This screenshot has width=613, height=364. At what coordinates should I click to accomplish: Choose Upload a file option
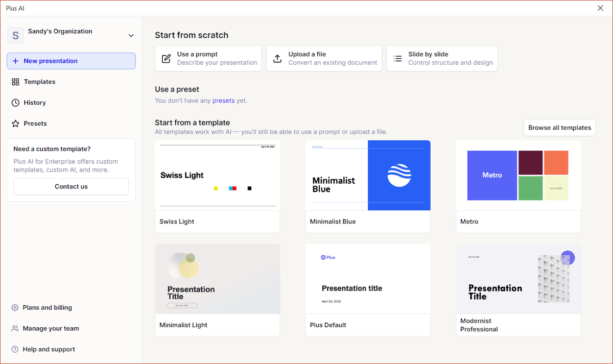click(324, 59)
